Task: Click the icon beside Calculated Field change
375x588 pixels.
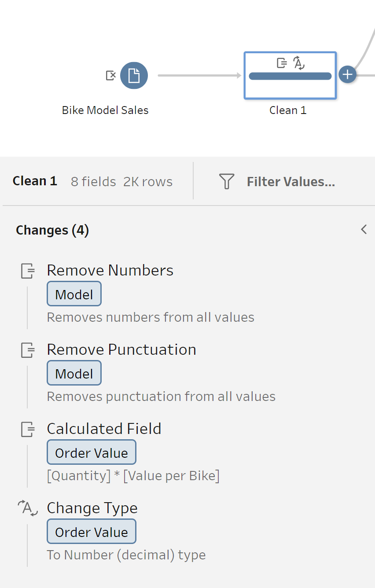Action: click(x=27, y=430)
